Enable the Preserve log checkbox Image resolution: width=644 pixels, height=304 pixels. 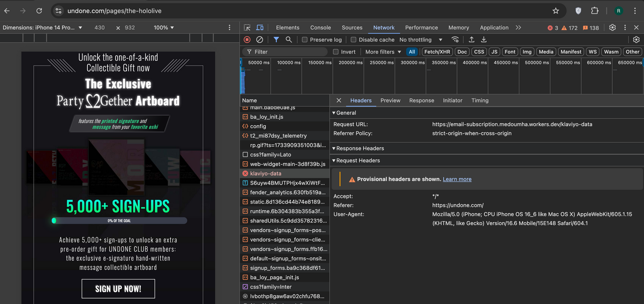(305, 40)
